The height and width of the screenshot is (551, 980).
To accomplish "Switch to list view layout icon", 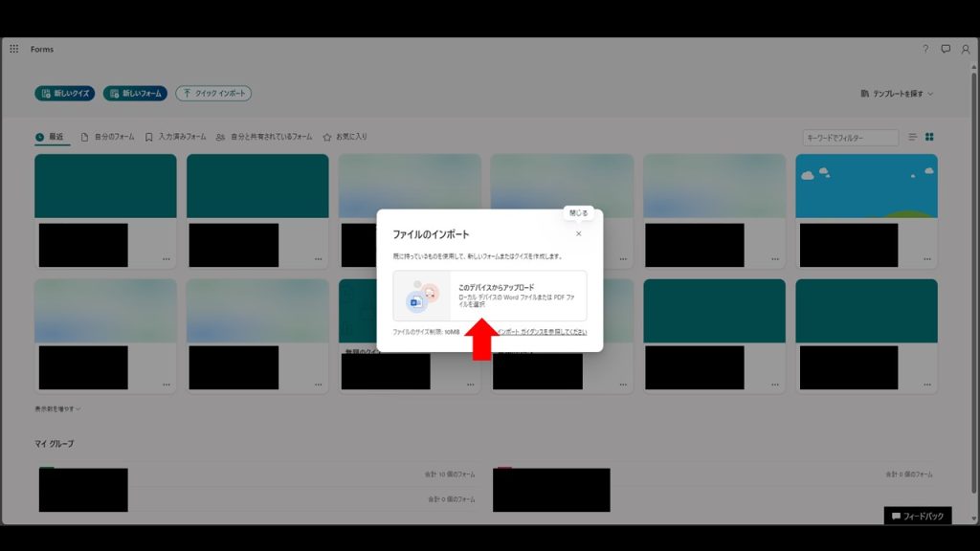I will click(x=913, y=138).
